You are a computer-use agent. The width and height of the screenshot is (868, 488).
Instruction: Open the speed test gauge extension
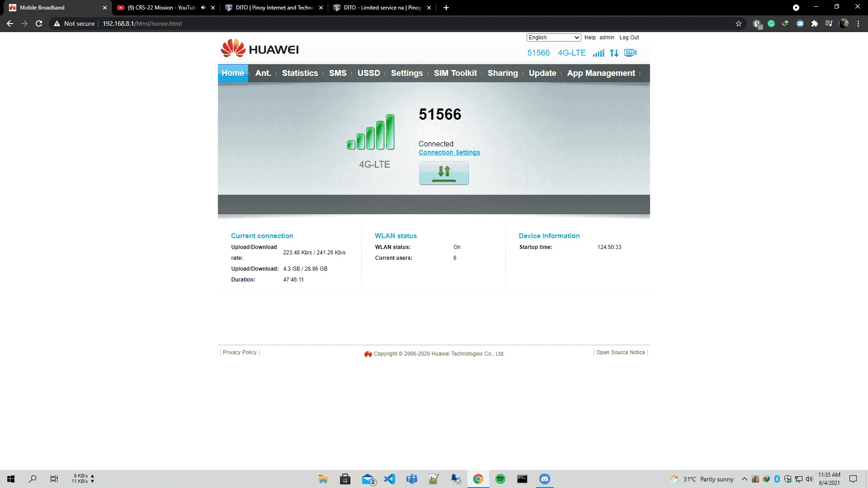[757, 23]
